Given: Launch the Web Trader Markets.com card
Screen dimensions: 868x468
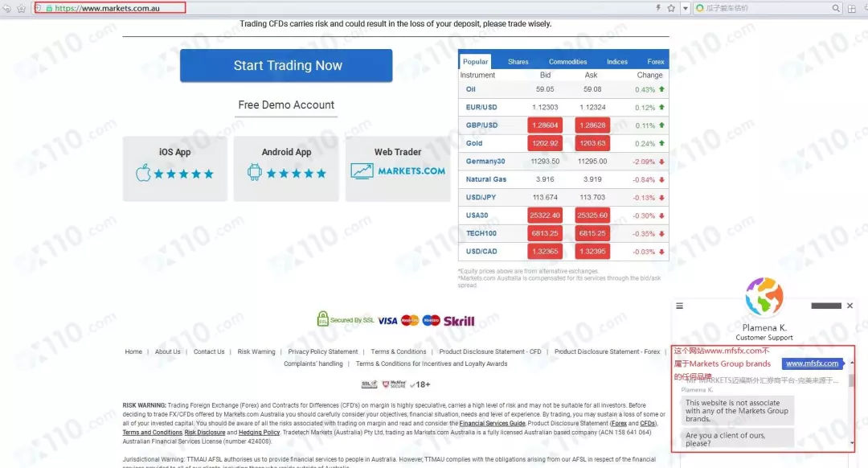Looking at the screenshot, I should pos(398,168).
